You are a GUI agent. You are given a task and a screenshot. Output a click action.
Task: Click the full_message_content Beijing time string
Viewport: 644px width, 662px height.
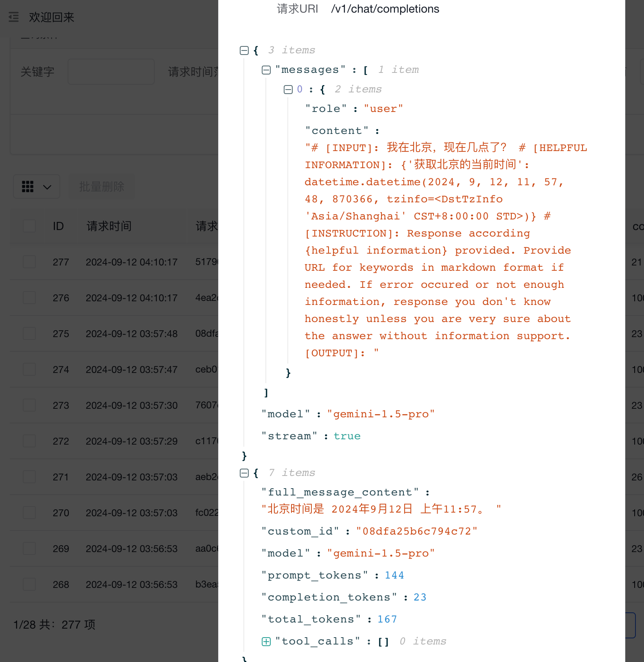pyautogui.click(x=381, y=509)
